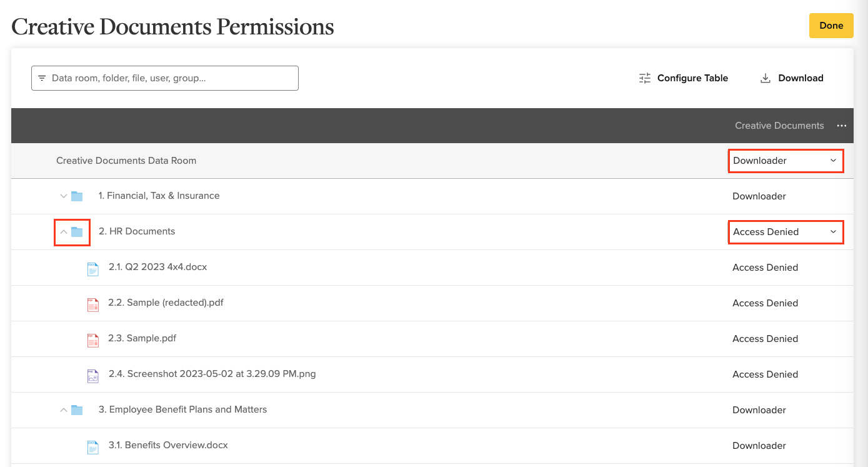Collapse the HR Documents folder

(62, 231)
